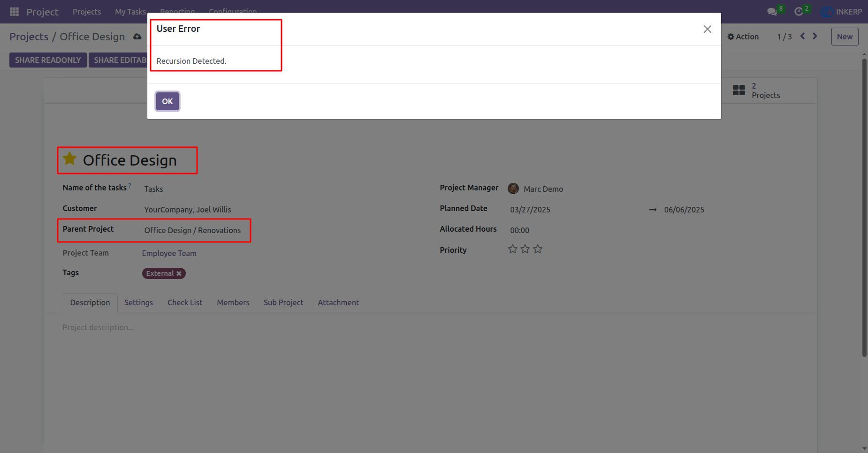Set priority to second star
Image resolution: width=868 pixels, height=453 pixels.
(x=525, y=249)
